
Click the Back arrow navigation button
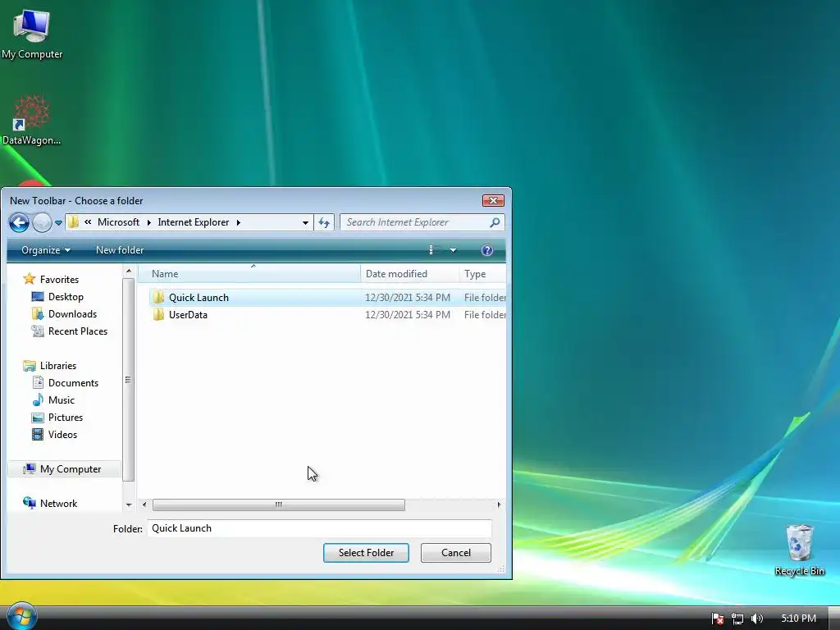point(20,222)
